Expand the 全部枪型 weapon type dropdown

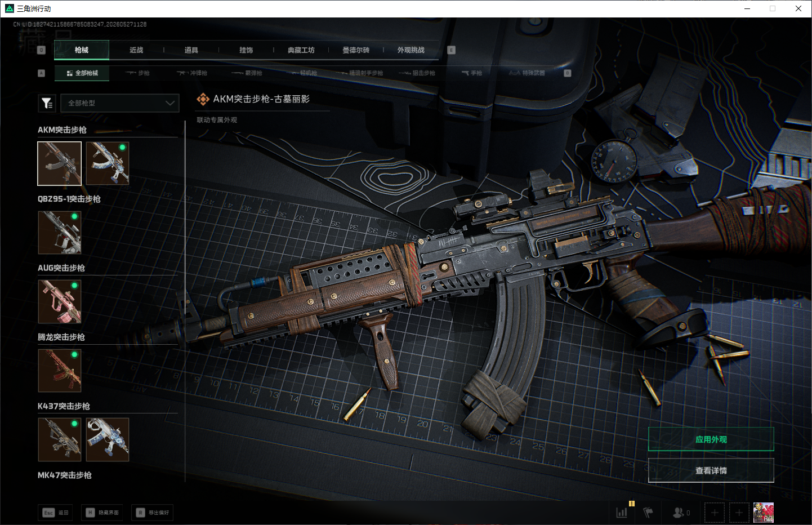(x=120, y=103)
